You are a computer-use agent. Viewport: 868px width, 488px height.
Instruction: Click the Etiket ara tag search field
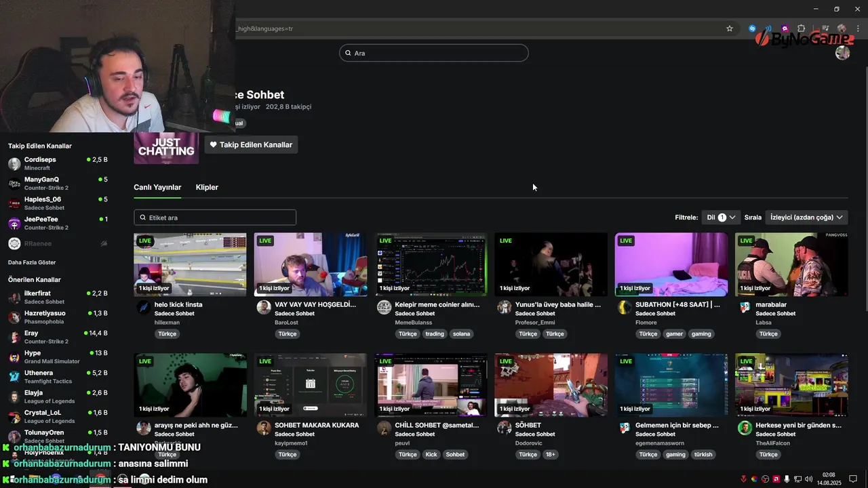tap(215, 218)
